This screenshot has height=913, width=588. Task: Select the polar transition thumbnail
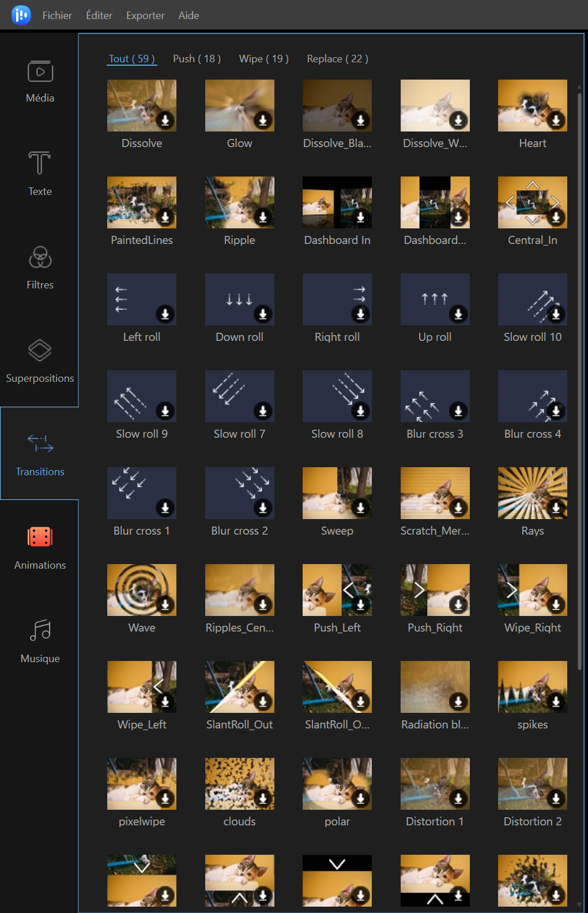tap(337, 784)
